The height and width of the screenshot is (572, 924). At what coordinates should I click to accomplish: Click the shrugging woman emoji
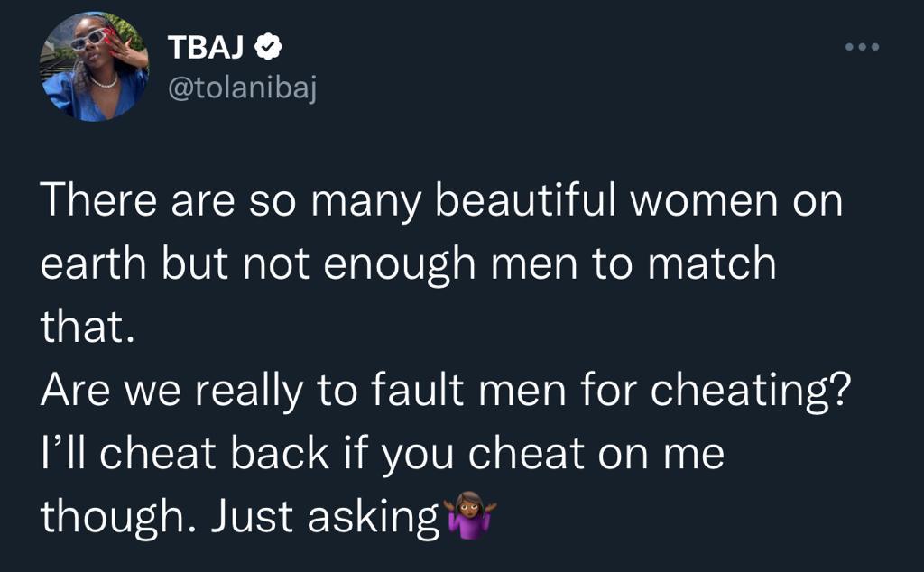(470, 515)
